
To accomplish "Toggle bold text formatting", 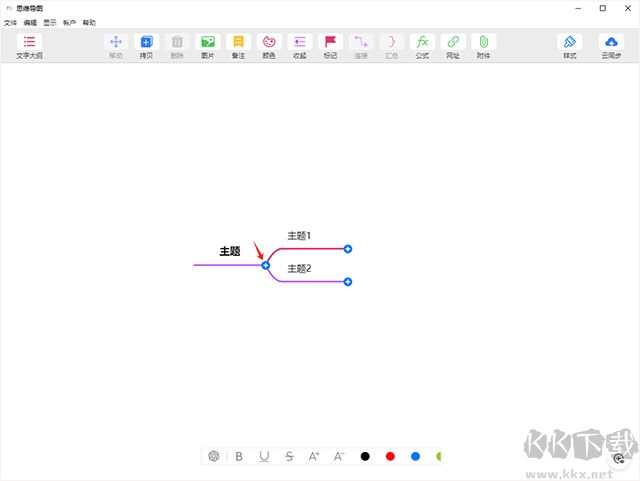I will (239, 456).
